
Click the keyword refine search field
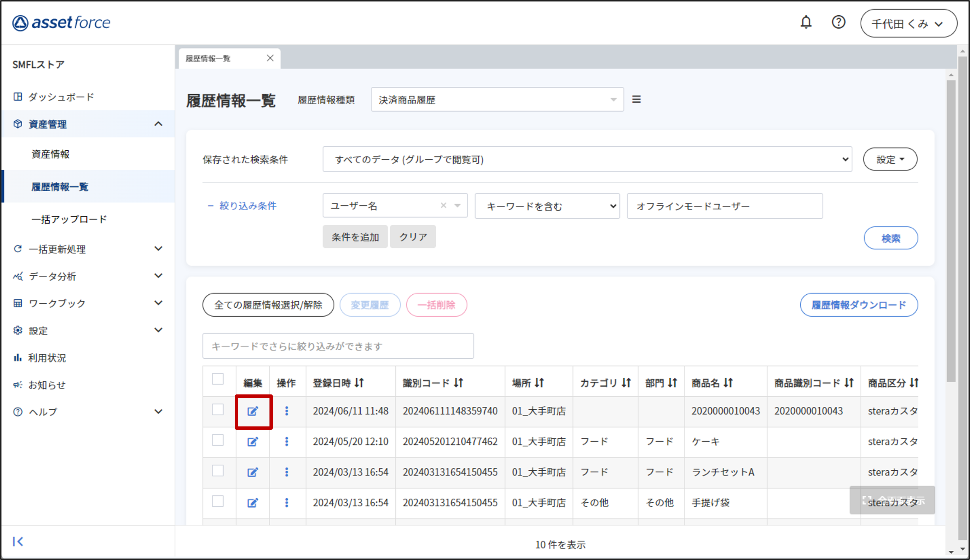click(338, 346)
